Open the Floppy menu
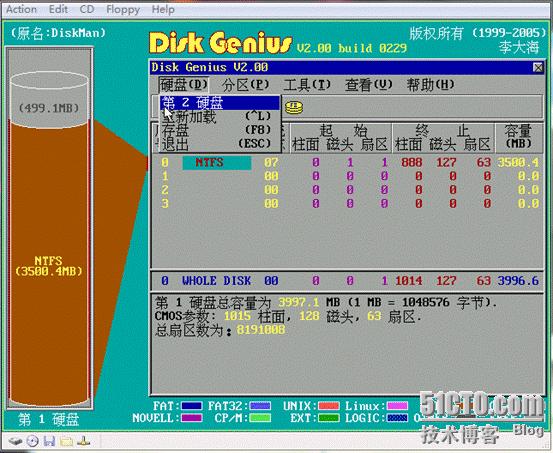The image size is (553, 453). pos(123,9)
